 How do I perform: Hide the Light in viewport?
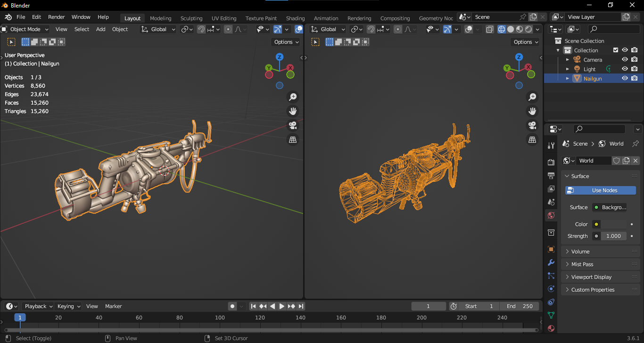(x=625, y=69)
